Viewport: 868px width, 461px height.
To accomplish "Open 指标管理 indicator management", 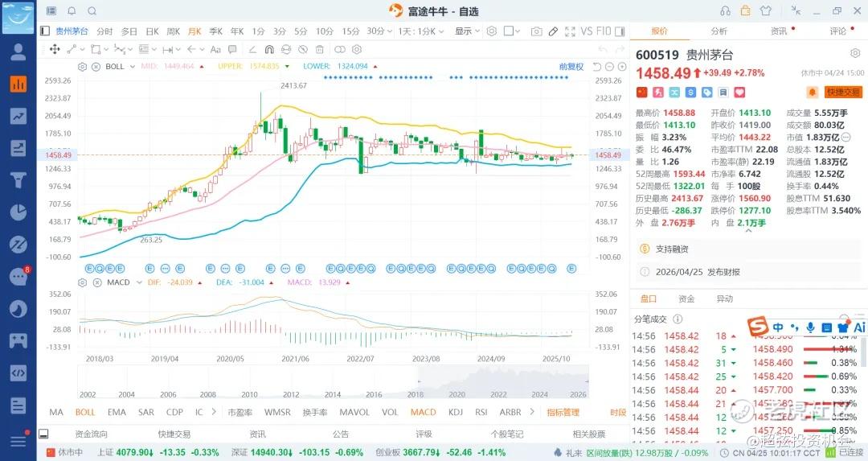I will point(563,412).
